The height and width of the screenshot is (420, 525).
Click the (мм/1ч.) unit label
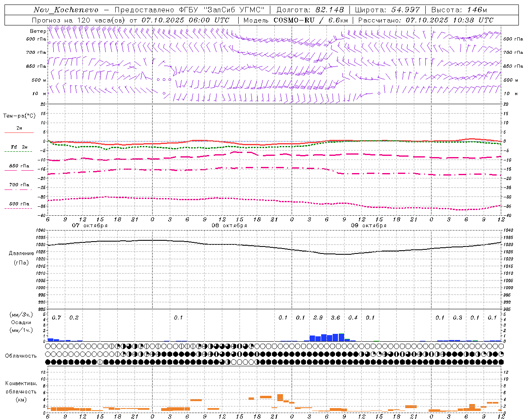[x=21, y=330]
